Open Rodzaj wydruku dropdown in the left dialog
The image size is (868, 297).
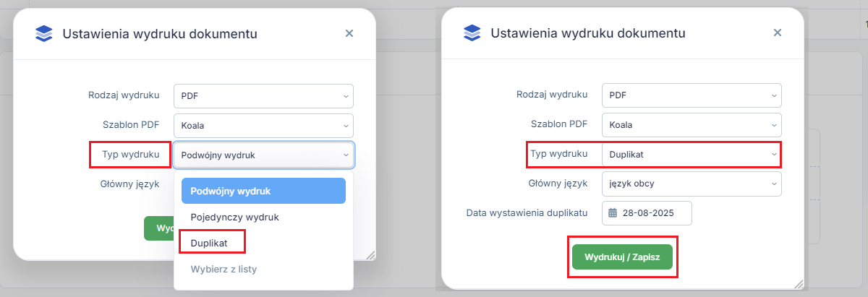pos(263,96)
